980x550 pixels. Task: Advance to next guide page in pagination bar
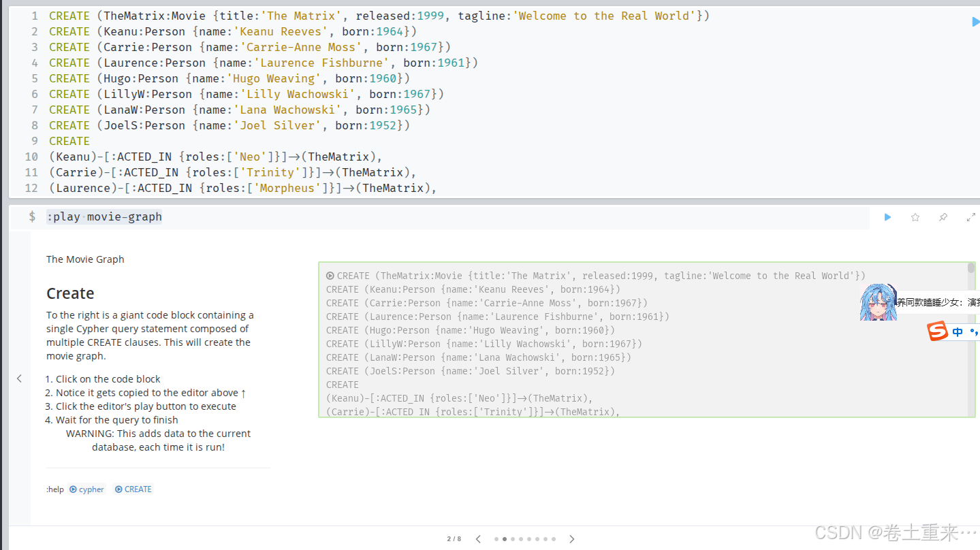click(572, 539)
